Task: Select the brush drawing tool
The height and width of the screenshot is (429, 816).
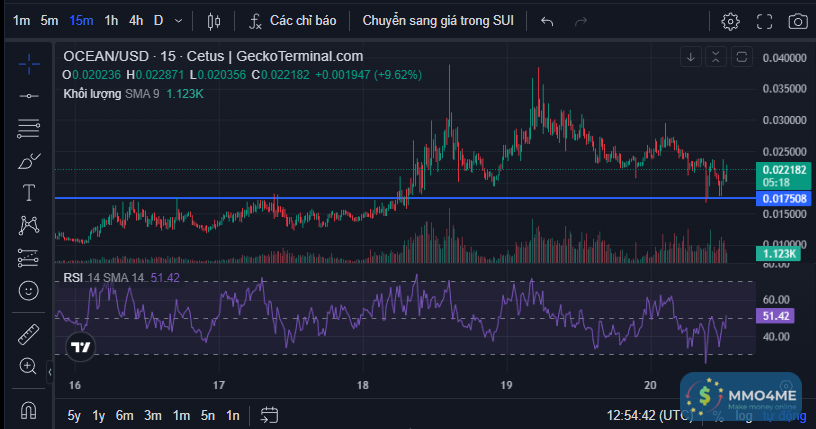Action: tap(29, 161)
